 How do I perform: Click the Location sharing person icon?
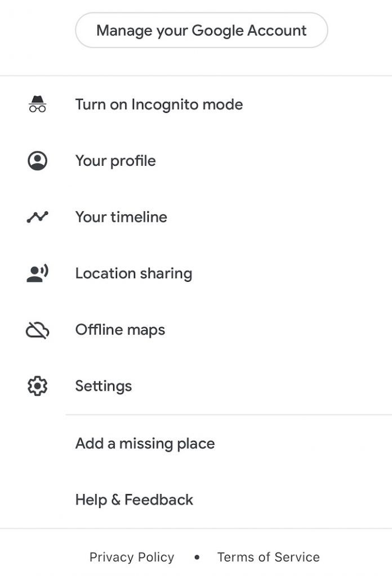35,273
